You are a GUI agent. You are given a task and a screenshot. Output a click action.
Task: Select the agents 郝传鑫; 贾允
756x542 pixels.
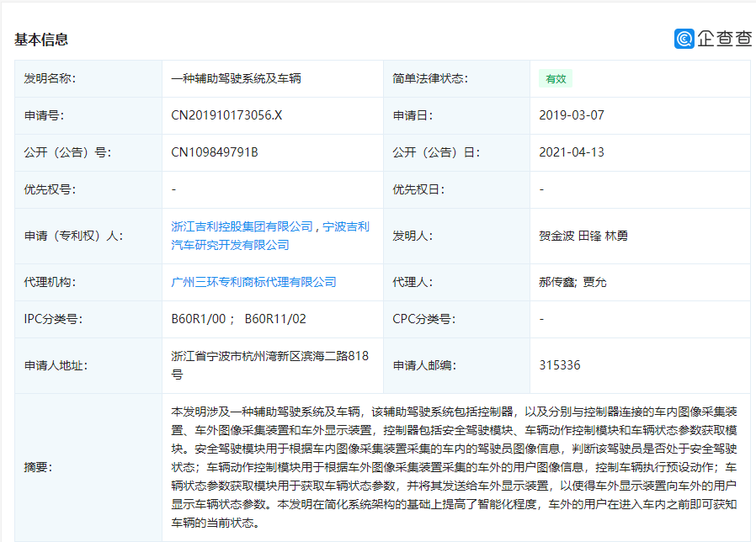click(572, 282)
